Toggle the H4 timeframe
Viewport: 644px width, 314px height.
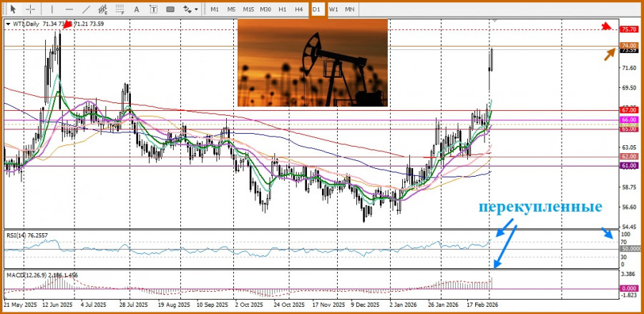[x=299, y=9]
